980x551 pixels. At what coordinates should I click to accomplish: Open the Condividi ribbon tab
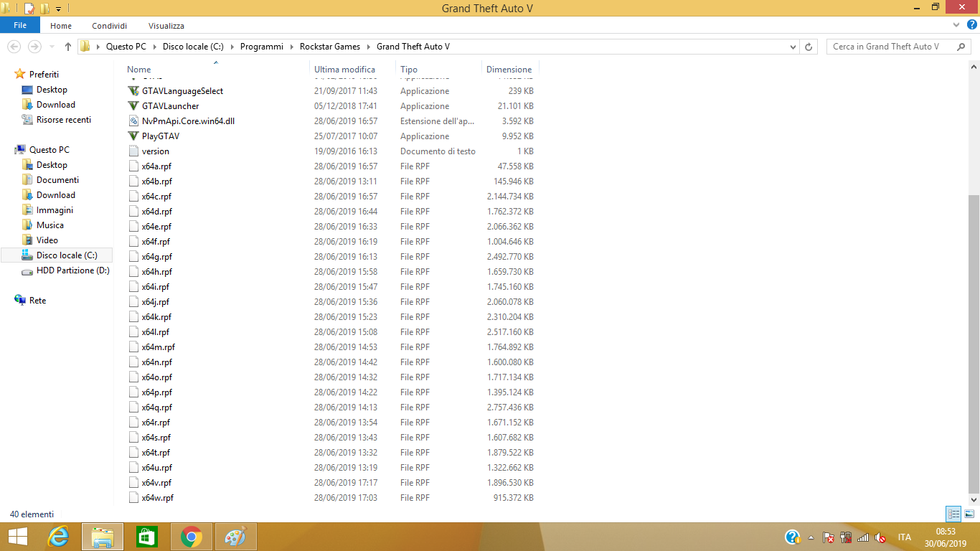point(110,26)
